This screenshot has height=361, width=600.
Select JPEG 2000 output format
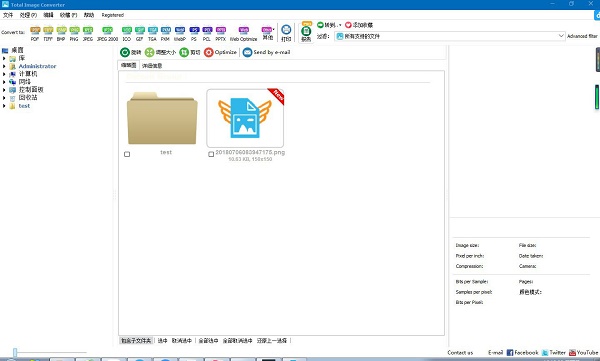[108, 33]
